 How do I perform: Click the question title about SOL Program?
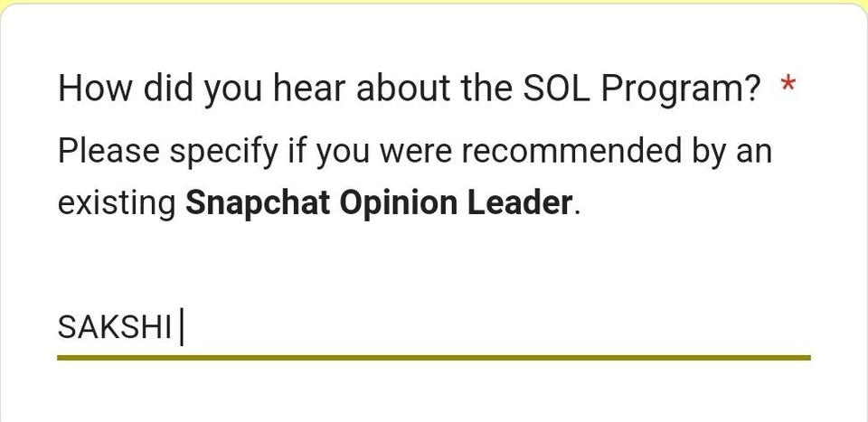click(x=409, y=89)
